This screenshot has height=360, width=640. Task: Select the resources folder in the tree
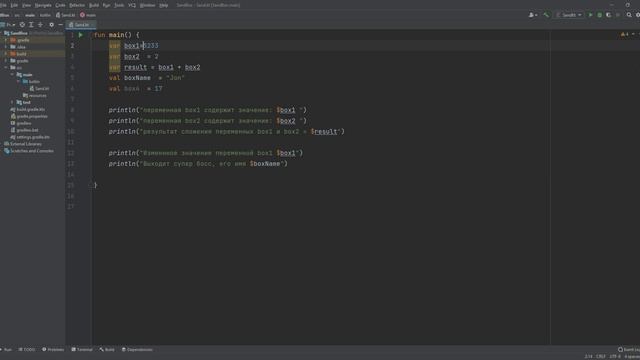(x=35, y=96)
